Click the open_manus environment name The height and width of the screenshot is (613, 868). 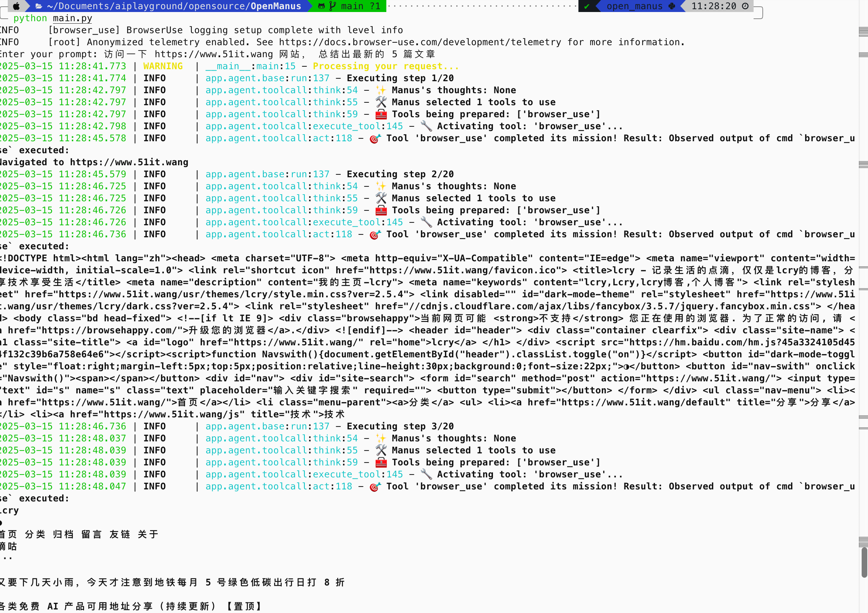coord(634,6)
